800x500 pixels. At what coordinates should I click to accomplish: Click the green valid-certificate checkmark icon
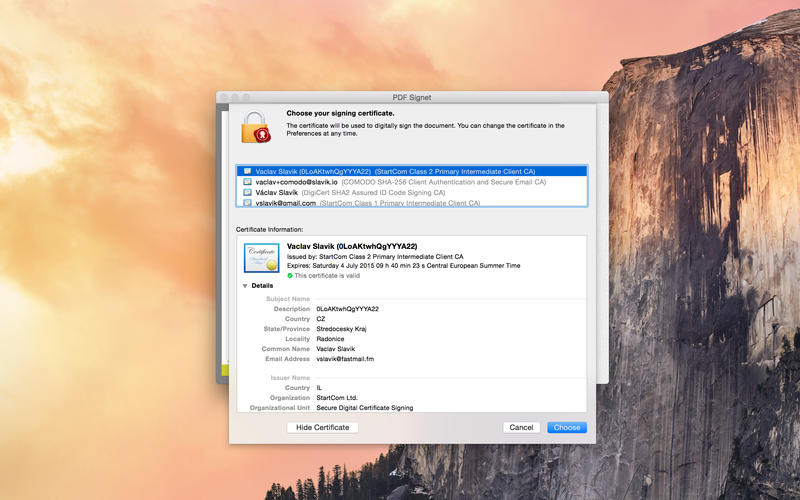[290, 274]
